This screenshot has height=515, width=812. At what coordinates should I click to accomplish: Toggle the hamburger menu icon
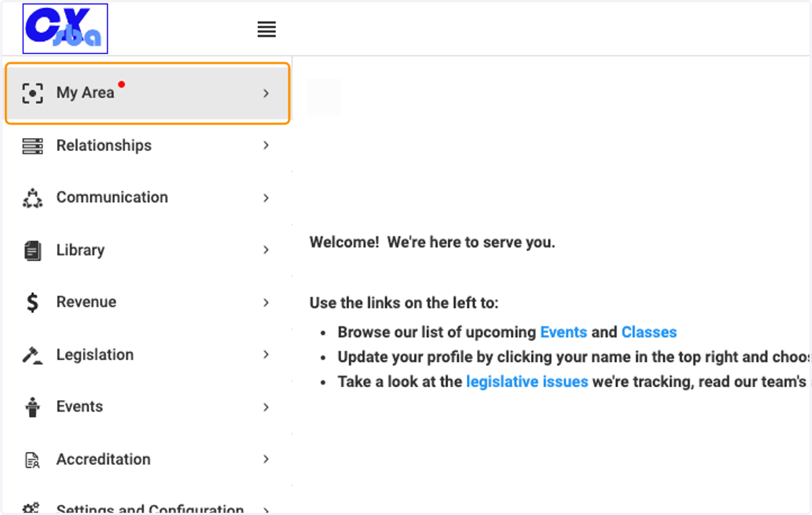click(267, 29)
